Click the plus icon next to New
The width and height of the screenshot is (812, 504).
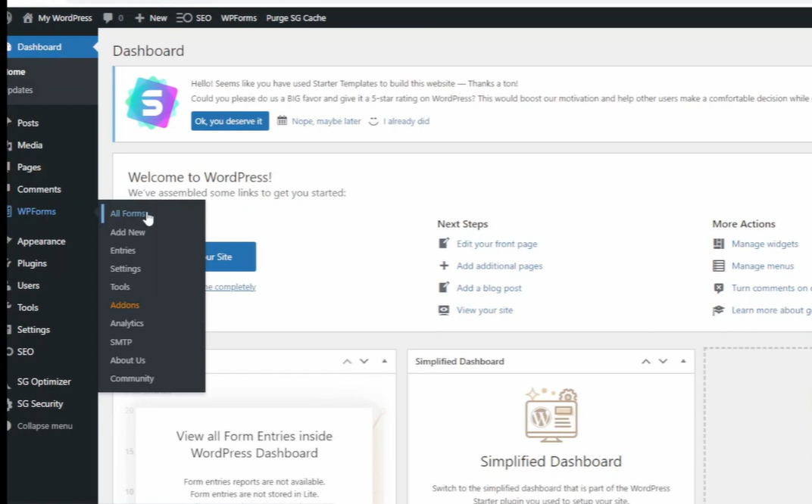(x=139, y=18)
